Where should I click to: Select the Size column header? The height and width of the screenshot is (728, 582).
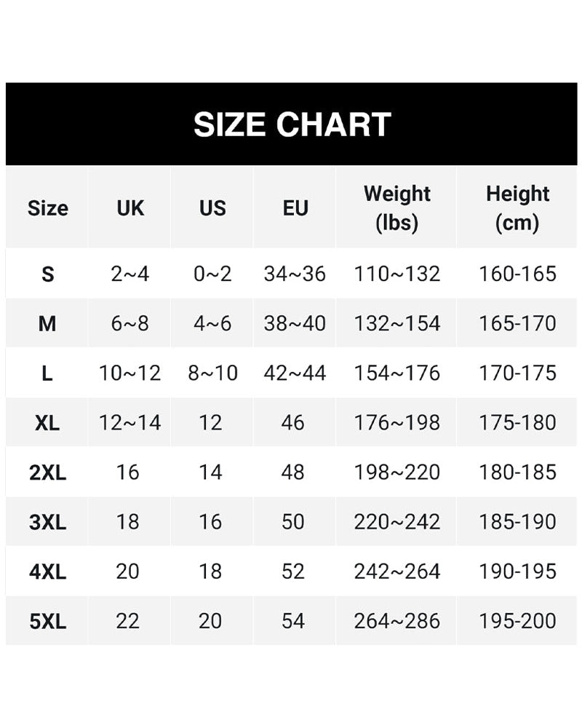[47, 208]
